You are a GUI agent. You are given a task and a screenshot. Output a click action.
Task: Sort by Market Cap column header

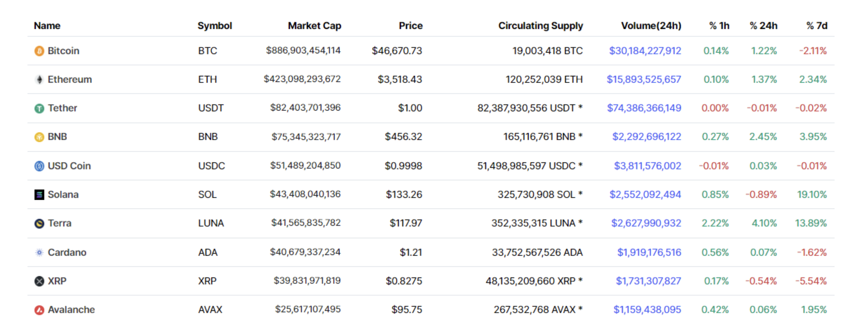[x=314, y=26]
